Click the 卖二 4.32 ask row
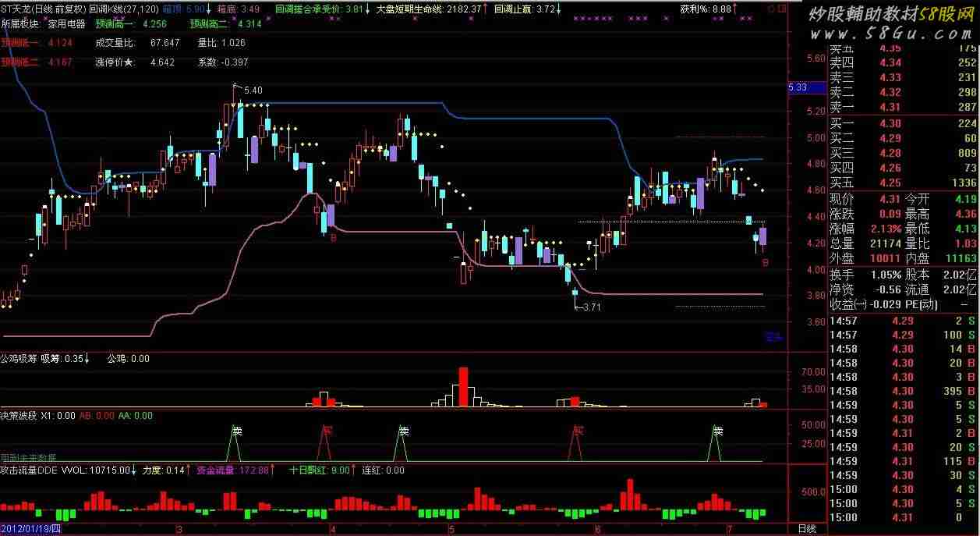 [903, 92]
